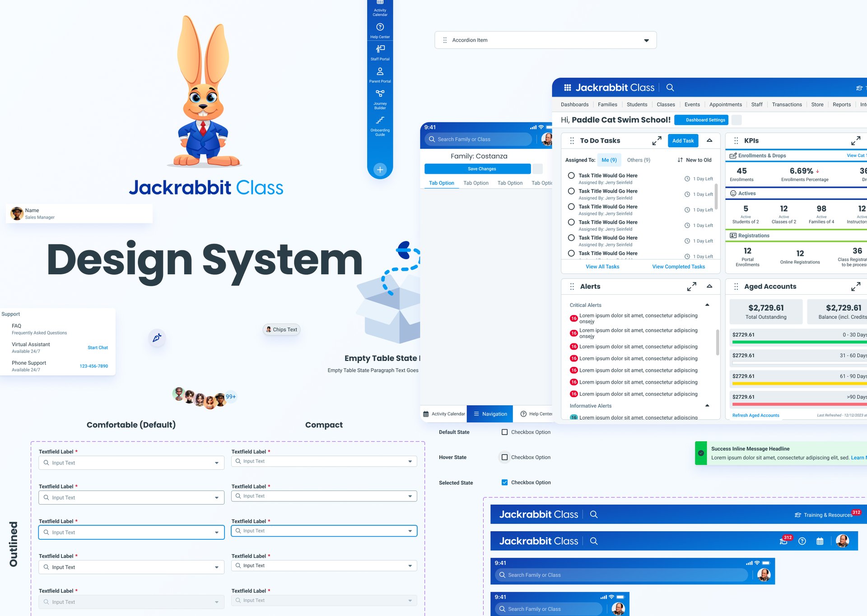This screenshot has width=867, height=616.
Task: Open the View All Tasks link
Action: (x=602, y=267)
